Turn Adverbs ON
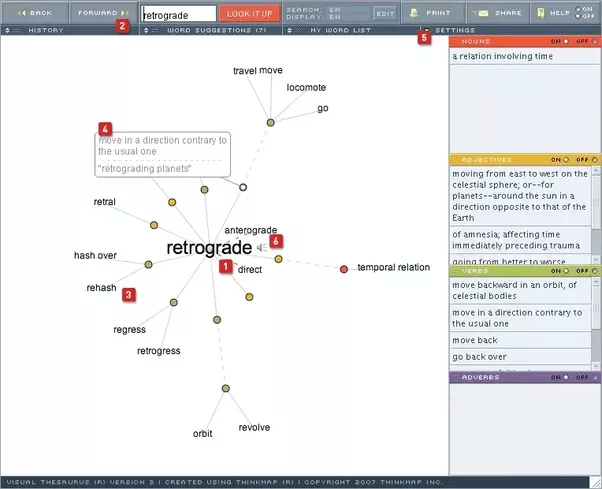Viewport: 602px width, 489px height. pos(566,377)
